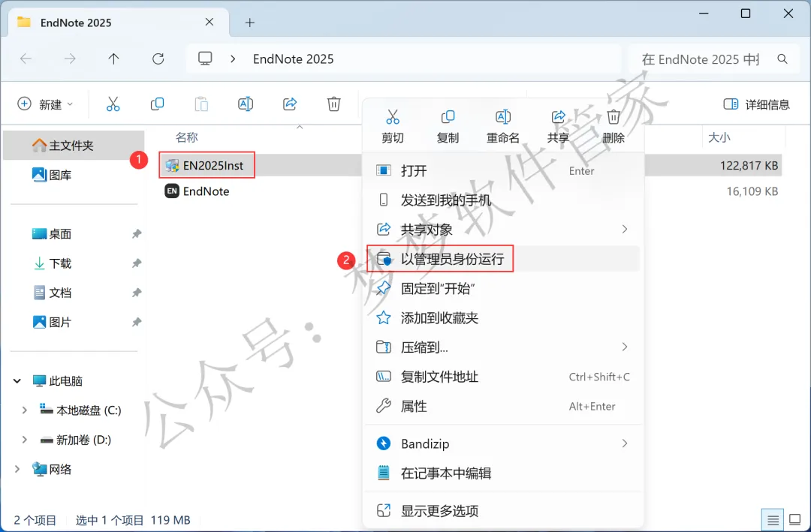Open 文档 in sidebar
This screenshot has width=811, height=532.
pos(74,293)
